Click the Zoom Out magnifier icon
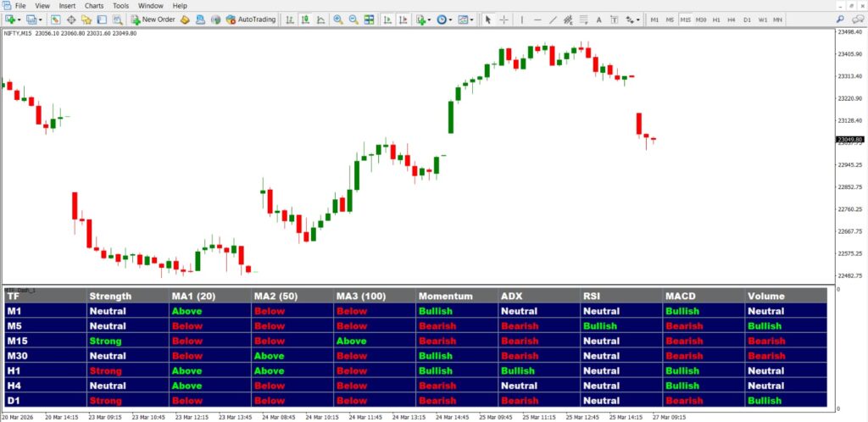Screen dimensions: 868x422 tap(353, 19)
